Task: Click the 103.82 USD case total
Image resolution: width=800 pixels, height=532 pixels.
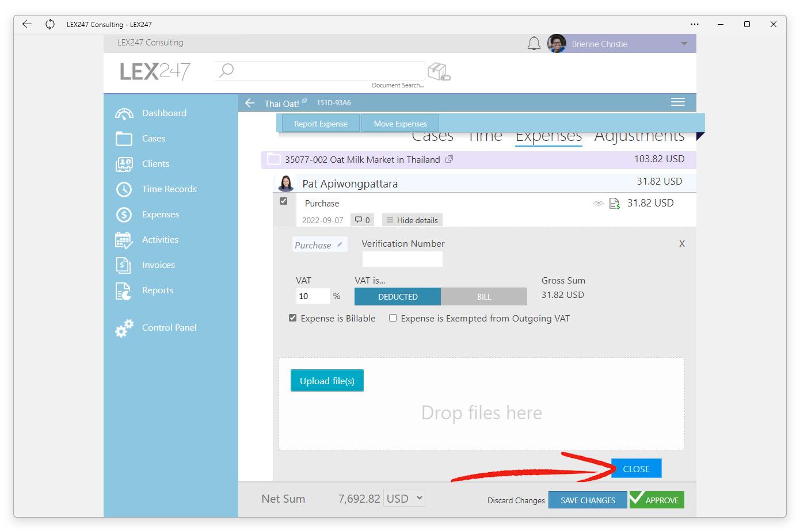Action: 659,159
